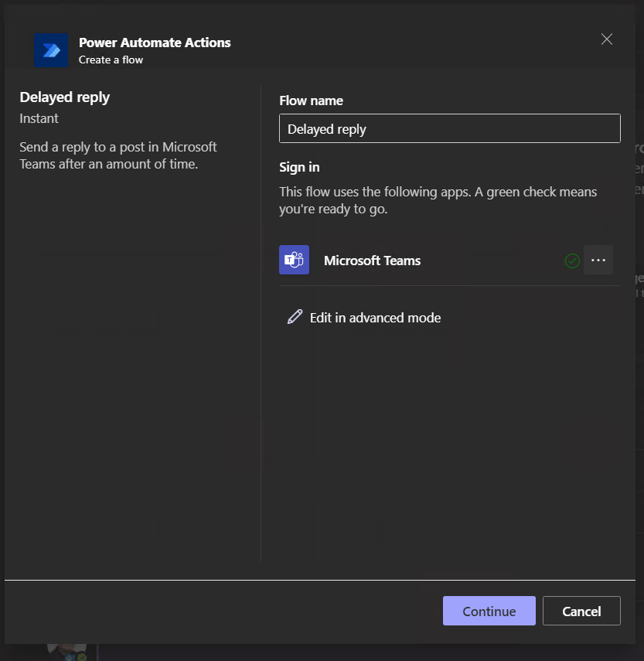The height and width of the screenshot is (661, 644).
Task: Click the Sign in section heading
Action: [299, 167]
